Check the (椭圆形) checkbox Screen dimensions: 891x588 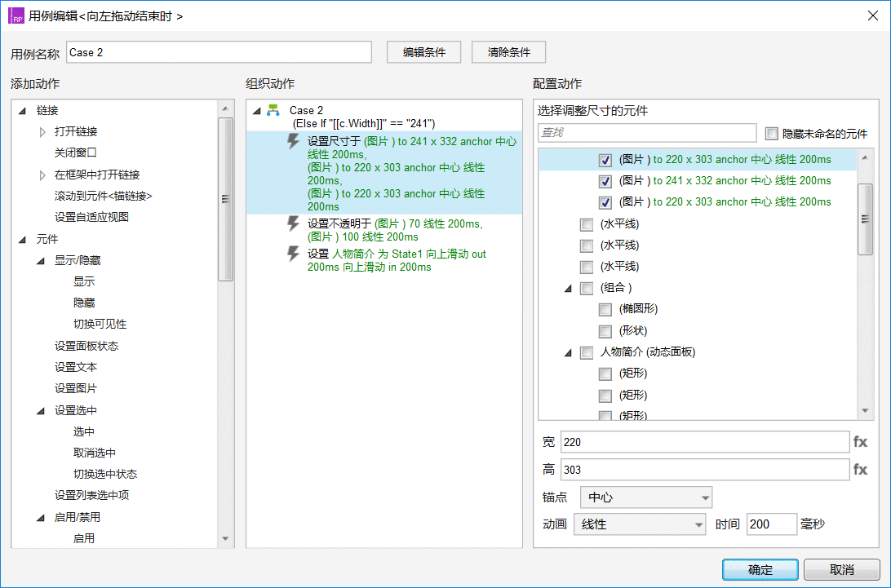(x=605, y=310)
